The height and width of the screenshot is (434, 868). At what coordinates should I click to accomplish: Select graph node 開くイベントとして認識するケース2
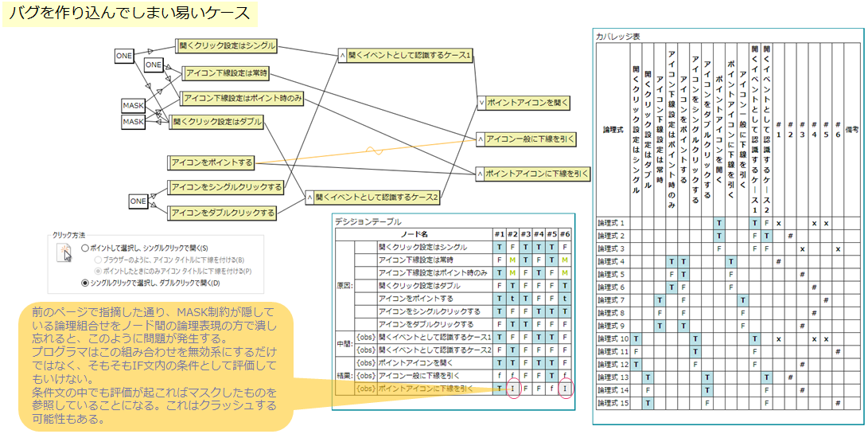tap(374, 197)
